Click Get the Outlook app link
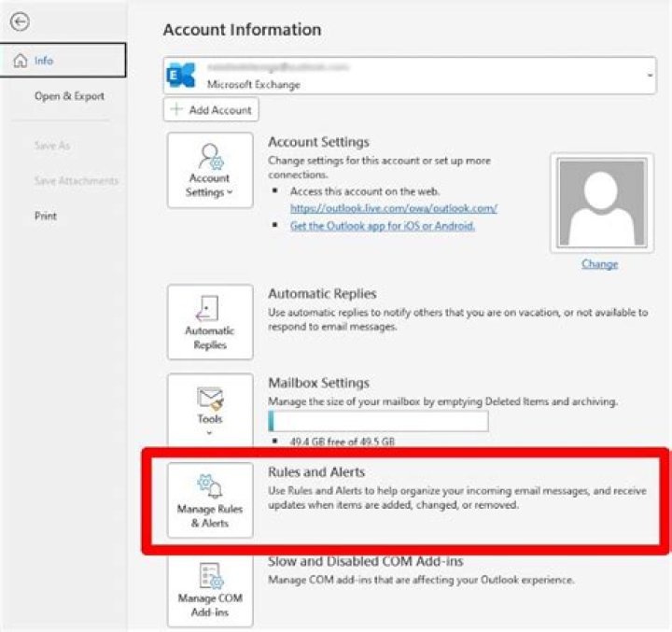This screenshot has height=632, width=672. point(383,226)
